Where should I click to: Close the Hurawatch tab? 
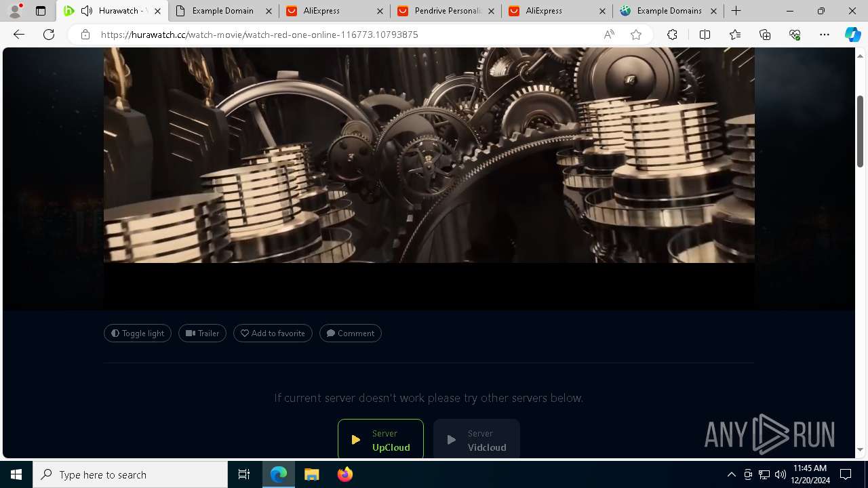tap(157, 11)
